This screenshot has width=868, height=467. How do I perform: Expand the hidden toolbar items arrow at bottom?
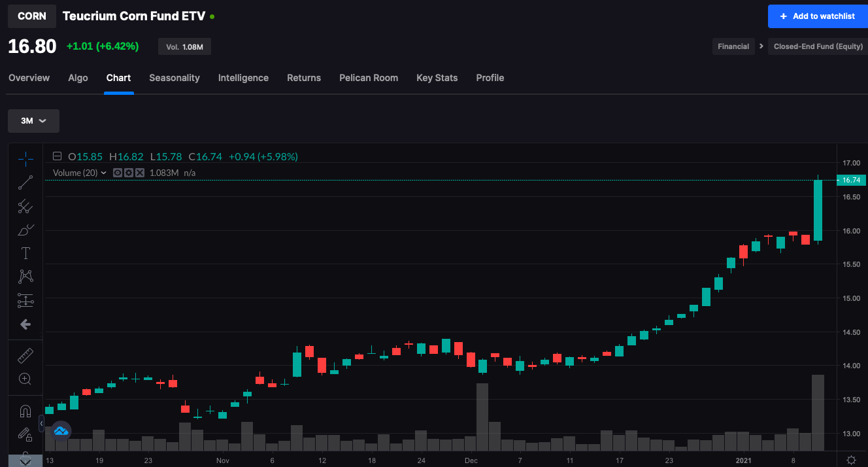[x=25, y=461]
